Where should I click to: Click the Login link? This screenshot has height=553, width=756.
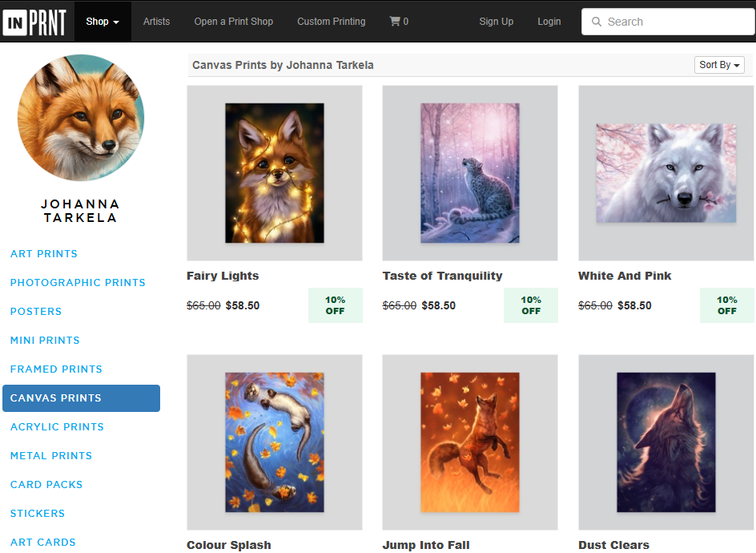pyautogui.click(x=549, y=22)
